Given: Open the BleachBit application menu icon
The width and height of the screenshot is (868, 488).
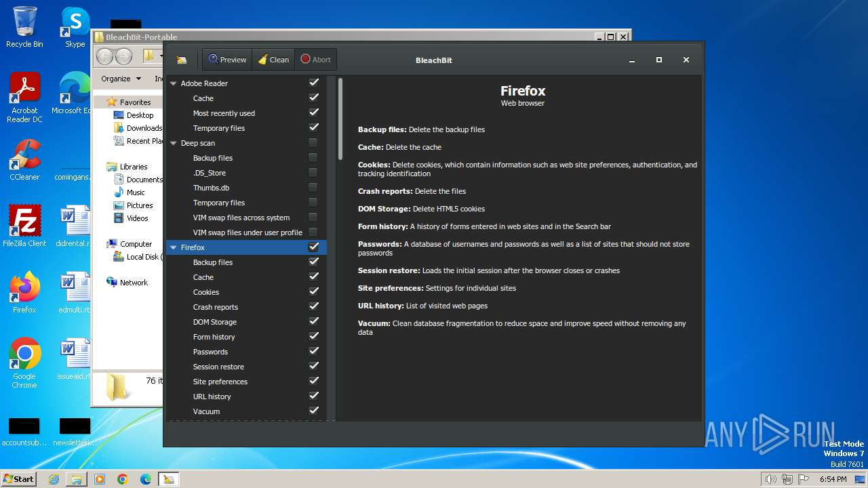Looking at the screenshot, I should pyautogui.click(x=181, y=60).
